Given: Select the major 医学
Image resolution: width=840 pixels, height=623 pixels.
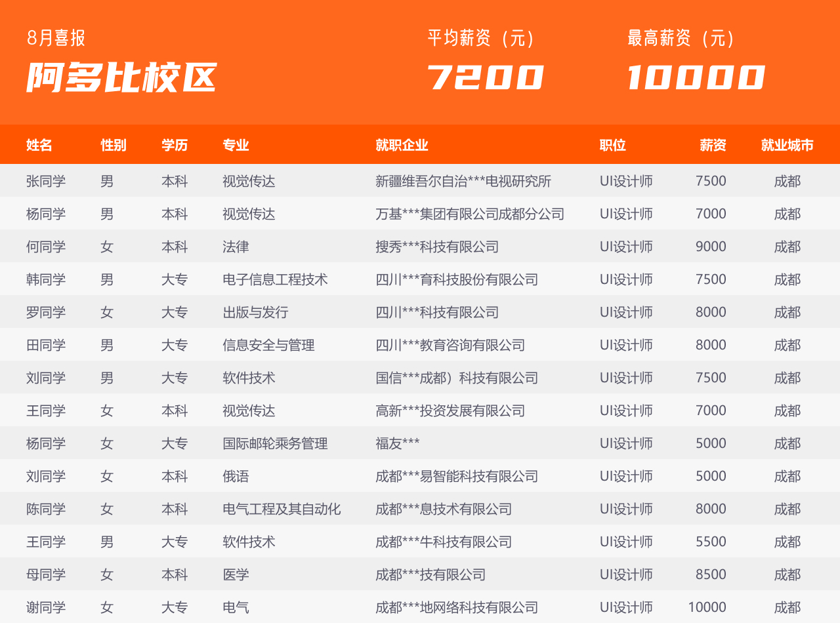Looking at the screenshot, I should pos(236,574).
